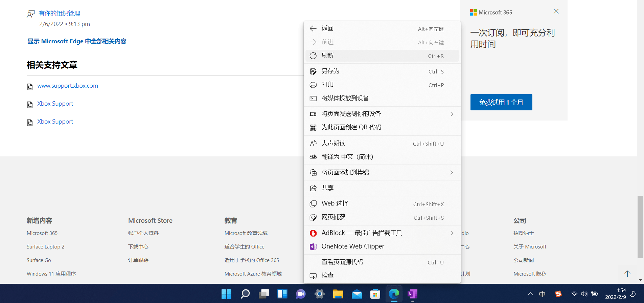
Task: Click the Web select icon
Action: pyautogui.click(x=313, y=204)
